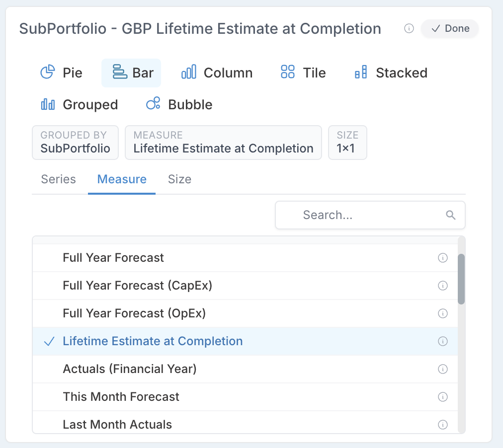The width and height of the screenshot is (503, 448).
Task: Choose the Column chart icon
Action: [x=189, y=72]
